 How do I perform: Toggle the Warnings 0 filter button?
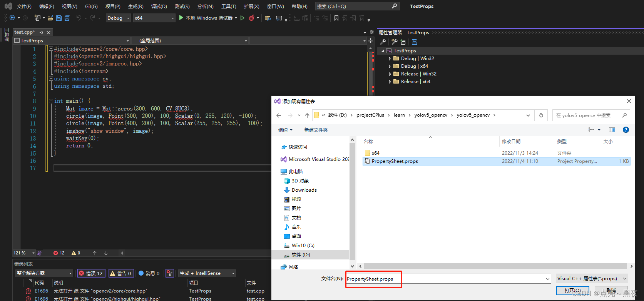[x=121, y=273]
